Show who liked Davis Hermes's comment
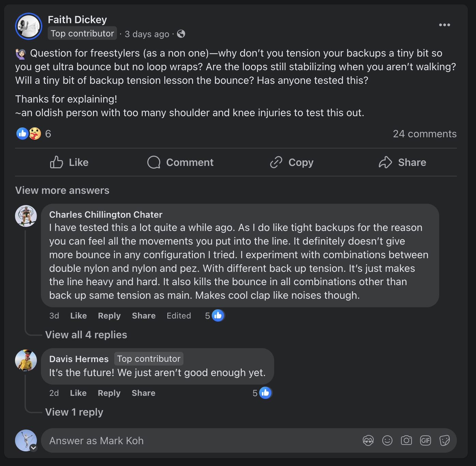The width and height of the screenshot is (476, 466). [x=262, y=393]
